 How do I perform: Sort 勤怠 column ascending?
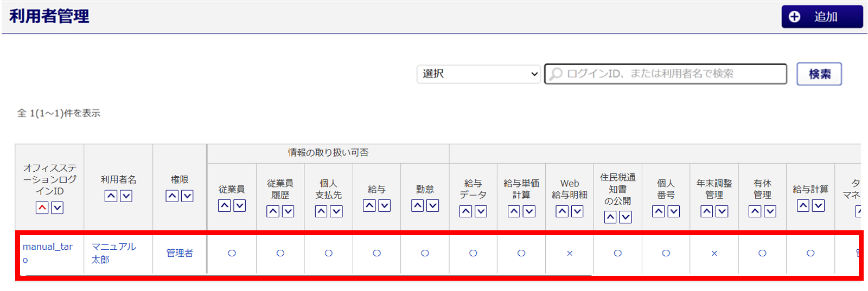tap(418, 205)
